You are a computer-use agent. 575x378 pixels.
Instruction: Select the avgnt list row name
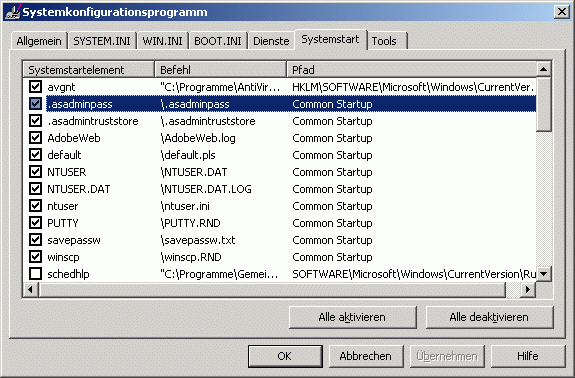(61, 87)
